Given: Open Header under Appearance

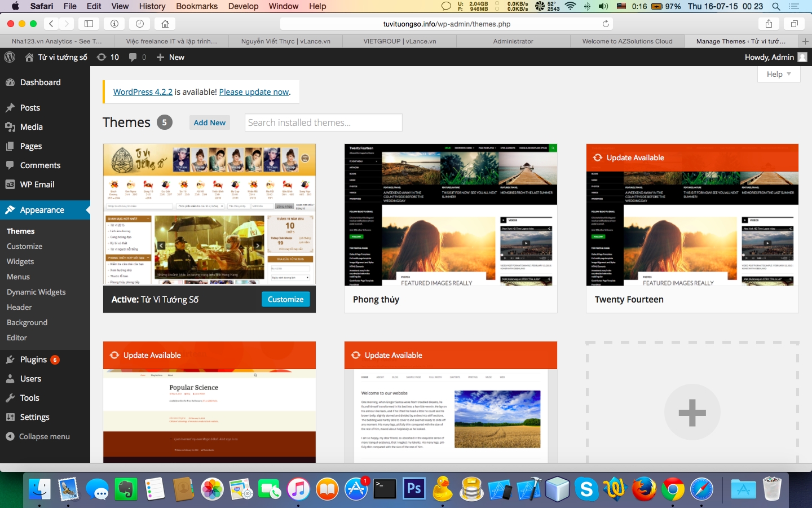Looking at the screenshot, I should pos(19,307).
